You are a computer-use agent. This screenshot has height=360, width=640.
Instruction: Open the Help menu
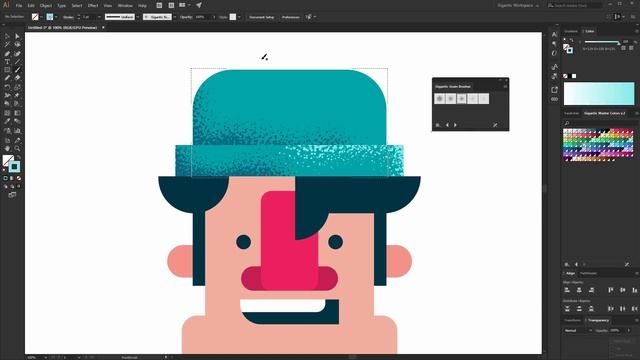[142, 6]
